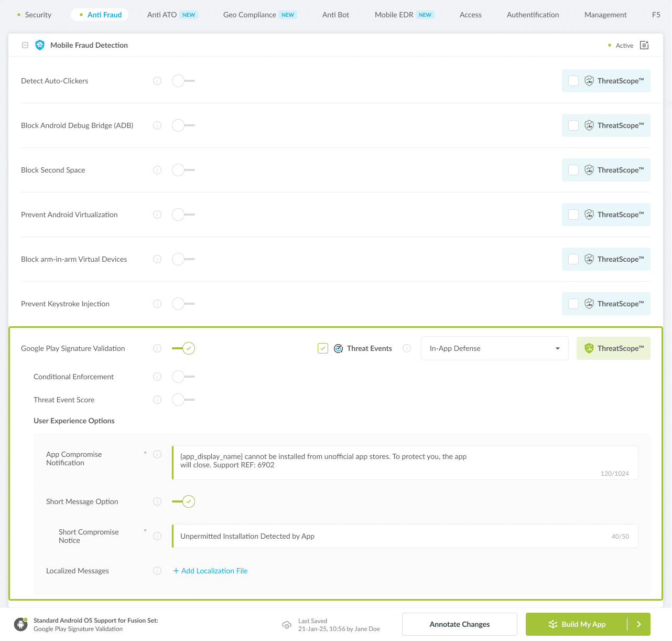Click the info icon beside App Compromise Notification

click(x=157, y=454)
